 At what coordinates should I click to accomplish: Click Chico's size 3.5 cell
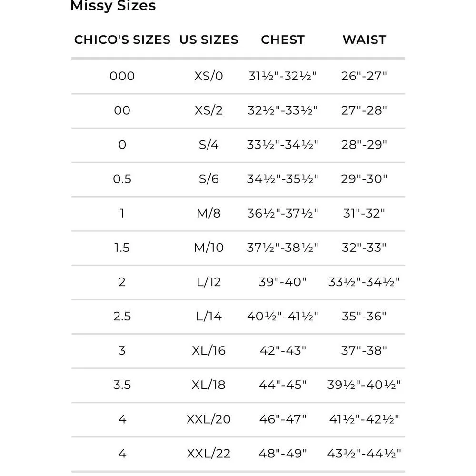tap(122, 385)
